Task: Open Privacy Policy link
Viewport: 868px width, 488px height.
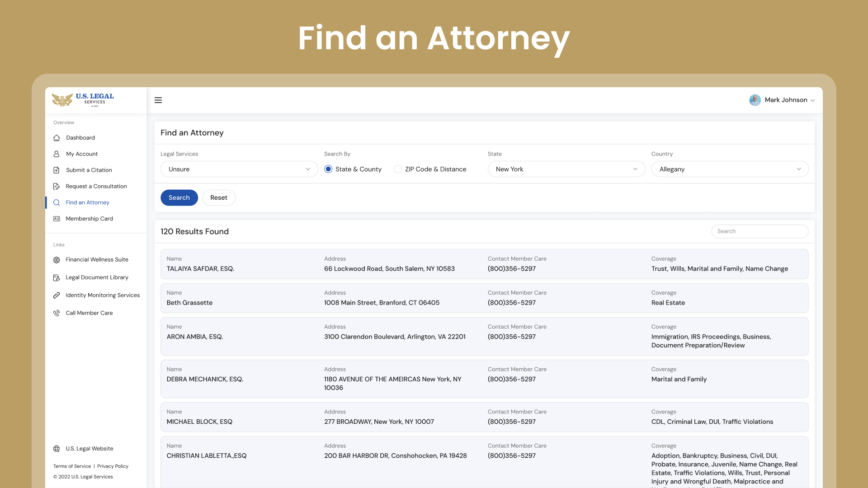Action: click(x=113, y=466)
